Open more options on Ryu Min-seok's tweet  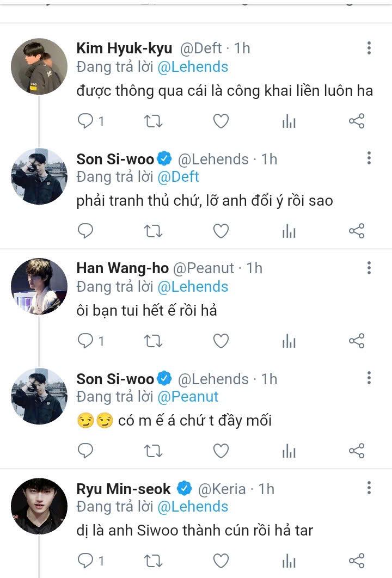pos(369,487)
